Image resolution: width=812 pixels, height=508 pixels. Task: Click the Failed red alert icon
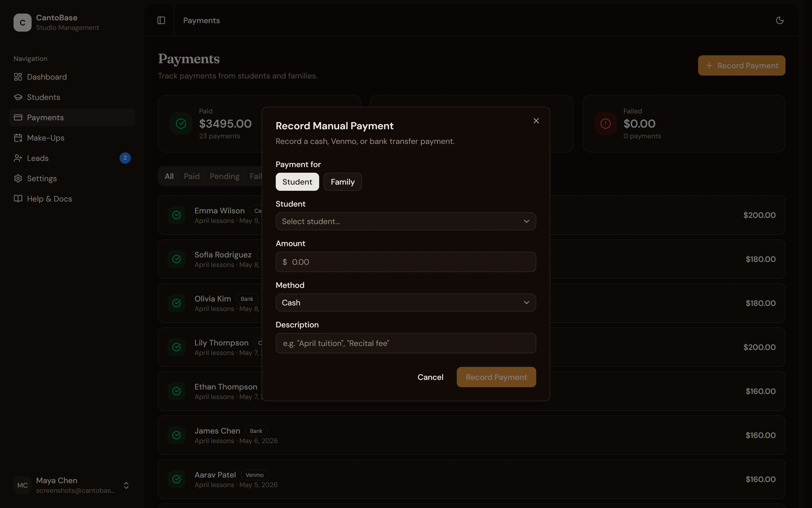(x=605, y=124)
